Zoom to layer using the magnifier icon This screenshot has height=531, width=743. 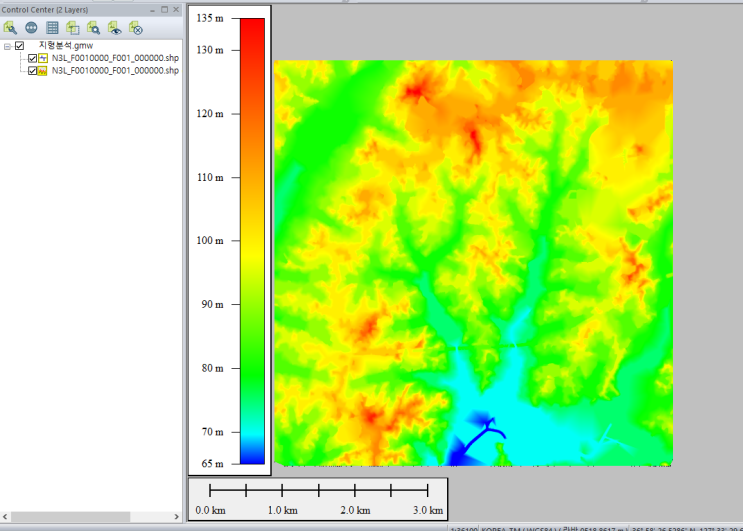94,28
